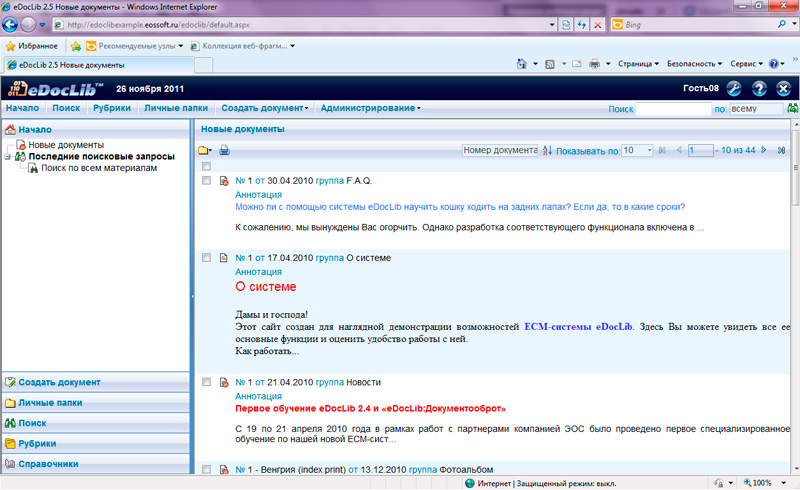800x490 pixels.
Task: Open the search scope 'всему' dropdown
Action: [756, 109]
